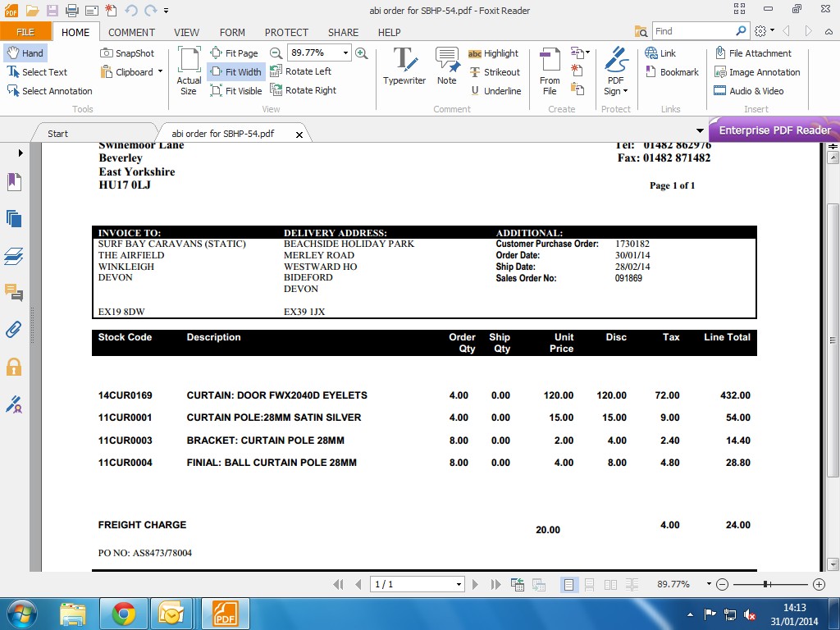Click the Highlight text tool

pyautogui.click(x=493, y=53)
